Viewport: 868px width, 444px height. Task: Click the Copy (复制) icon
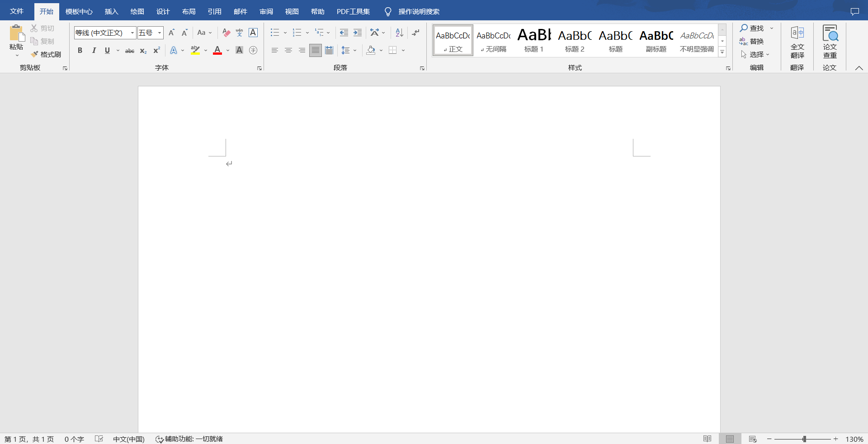pyautogui.click(x=34, y=41)
